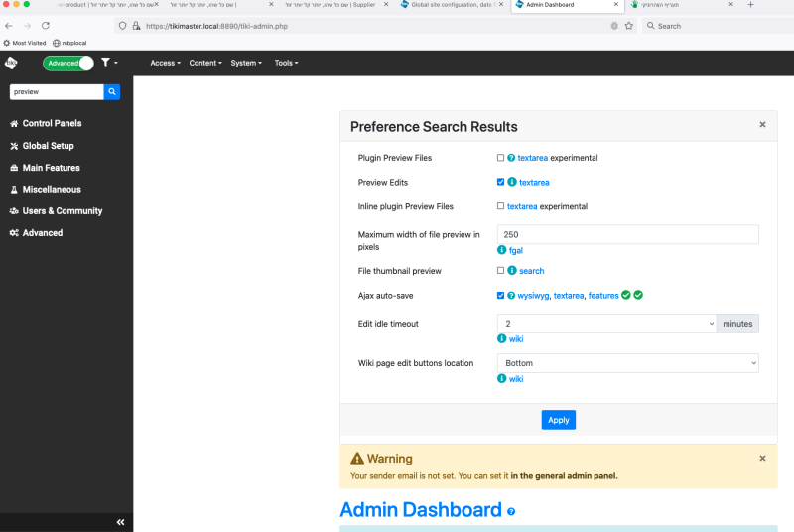Open the mbplocal bookmark

69,43
